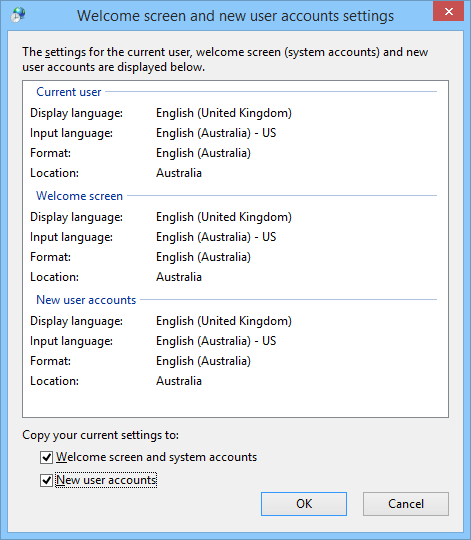Click New user accounts Format value

tap(203, 361)
